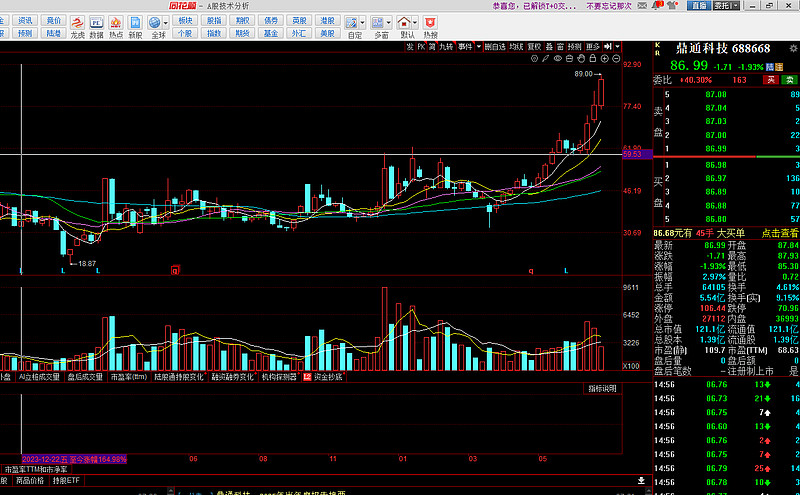The image size is (800, 495).
Task: Click the 删自选 button
Action: (495, 46)
